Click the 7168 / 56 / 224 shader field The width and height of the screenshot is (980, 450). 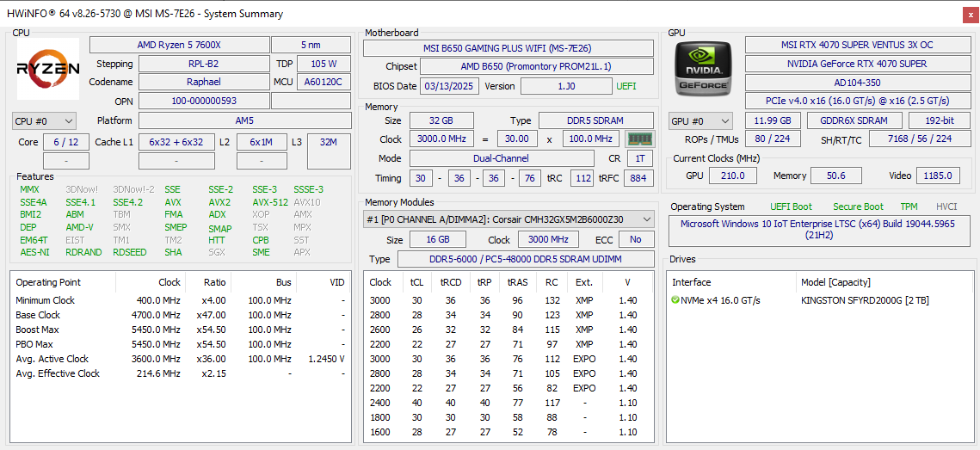pos(920,139)
